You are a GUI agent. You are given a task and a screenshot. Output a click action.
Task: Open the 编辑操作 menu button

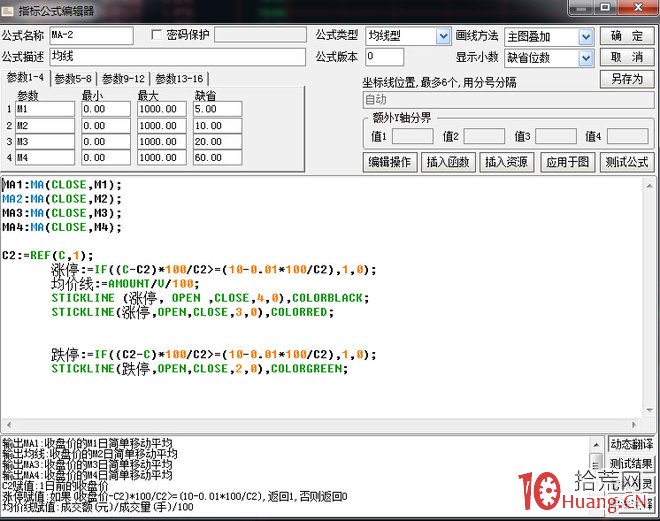(x=389, y=162)
